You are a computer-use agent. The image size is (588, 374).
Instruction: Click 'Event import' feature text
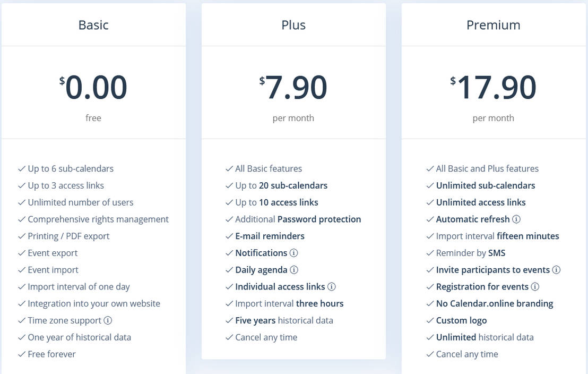[53, 270]
